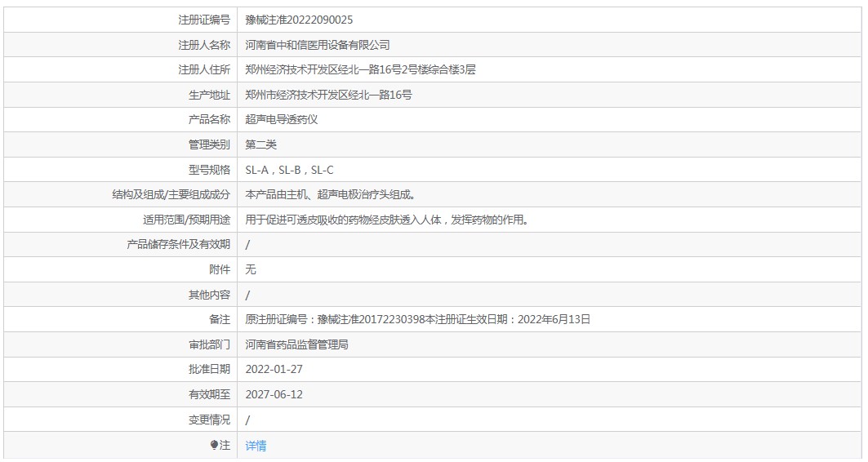Viewport: 868px width, 462px height.
Task: Select the 无 value next to 附件
Action: pos(251,269)
